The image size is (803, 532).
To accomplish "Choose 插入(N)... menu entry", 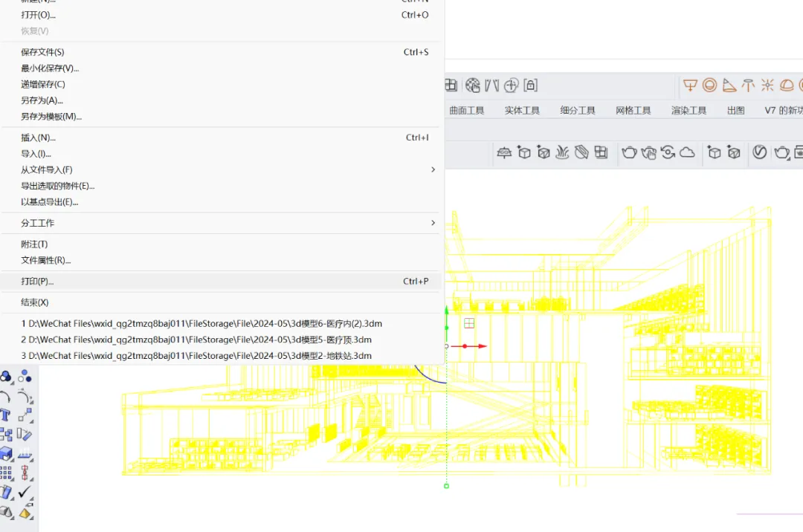I will [x=220, y=137].
